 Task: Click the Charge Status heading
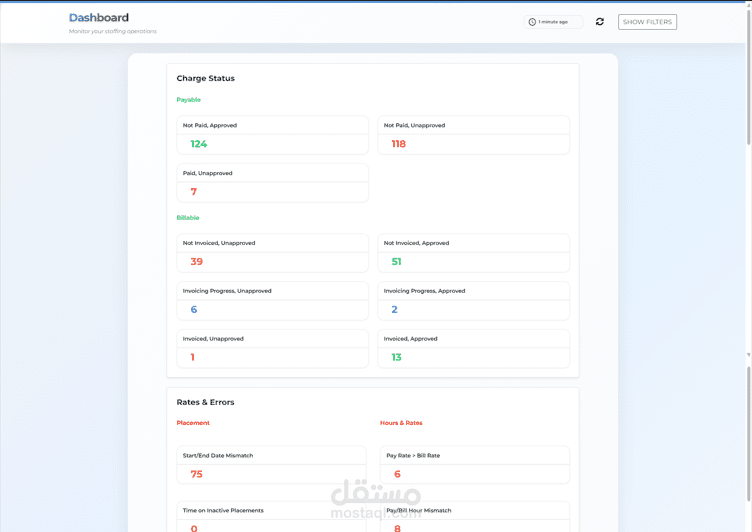[x=205, y=78]
